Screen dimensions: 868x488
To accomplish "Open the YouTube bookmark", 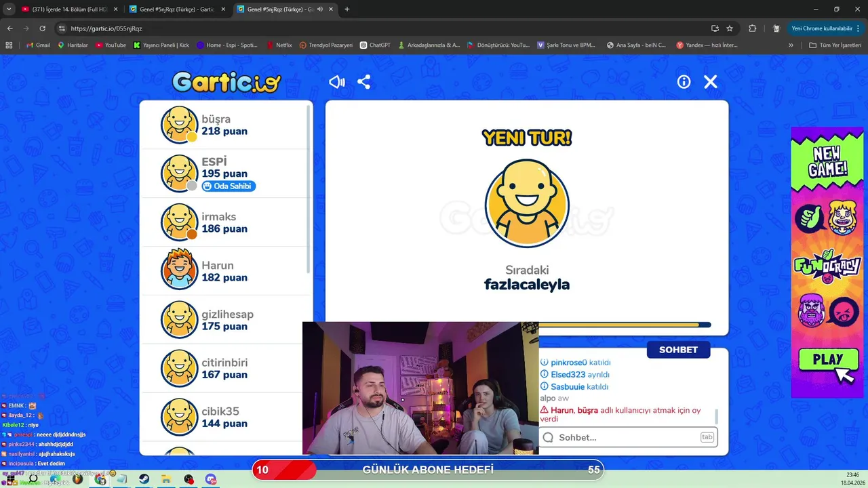I will tap(111, 45).
